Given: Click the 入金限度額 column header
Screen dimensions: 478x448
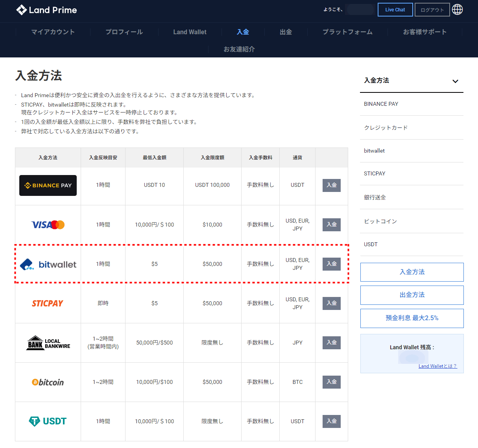Looking at the screenshot, I should (212, 157).
